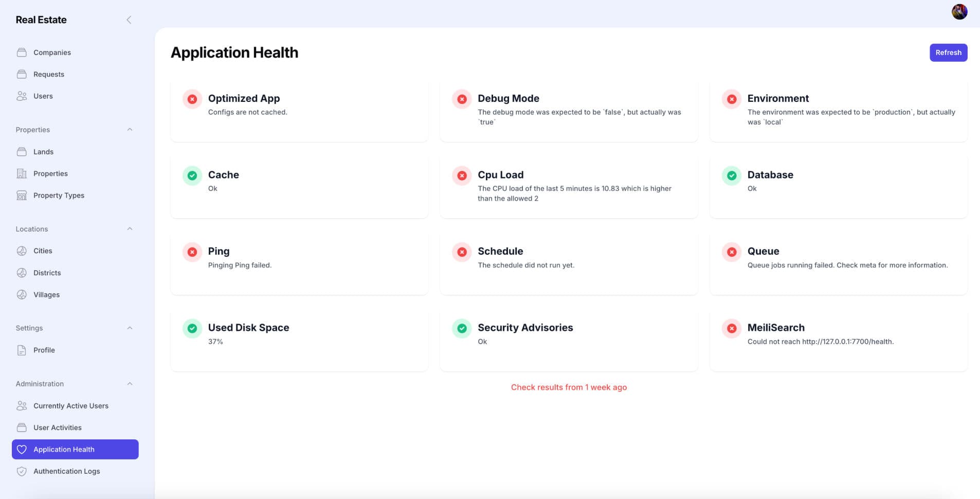
Task: Collapse the Settings group chevron
Action: click(x=130, y=328)
